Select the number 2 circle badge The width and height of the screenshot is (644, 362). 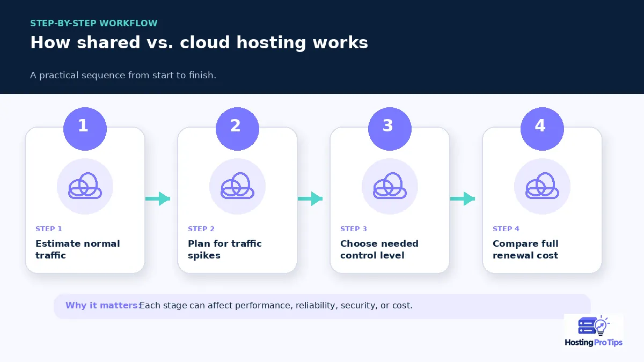(237, 129)
